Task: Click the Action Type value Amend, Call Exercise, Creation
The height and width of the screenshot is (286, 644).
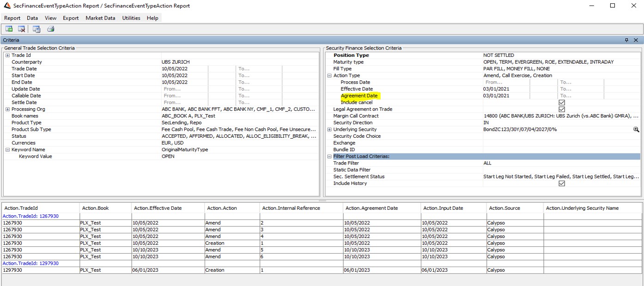Action: (x=517, y=76)
